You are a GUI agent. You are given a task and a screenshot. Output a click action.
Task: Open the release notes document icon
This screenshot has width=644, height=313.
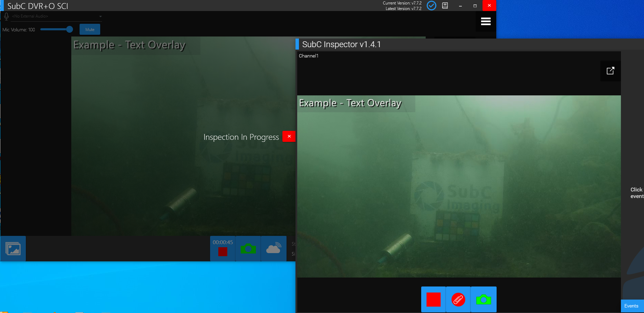point(445,6)
